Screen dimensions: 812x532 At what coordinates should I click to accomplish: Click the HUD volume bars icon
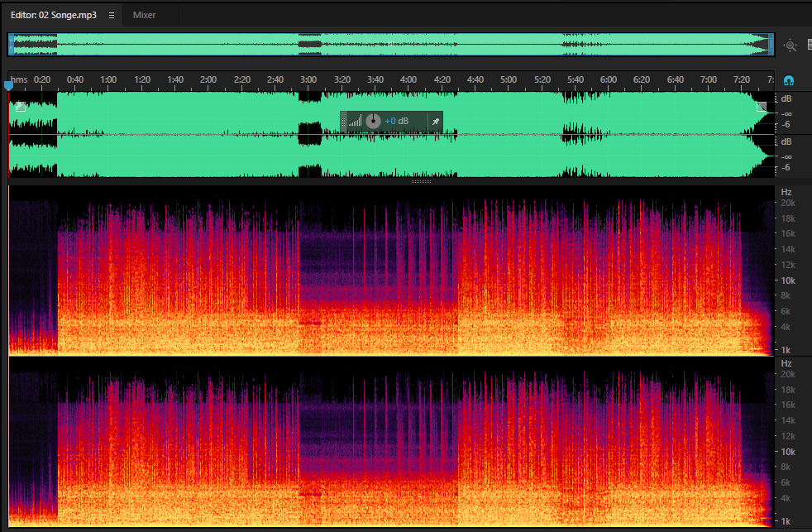[355, 122]
